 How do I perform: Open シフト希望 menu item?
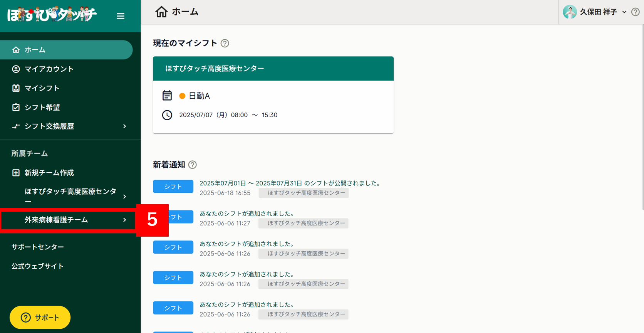(x=66, y=107)
